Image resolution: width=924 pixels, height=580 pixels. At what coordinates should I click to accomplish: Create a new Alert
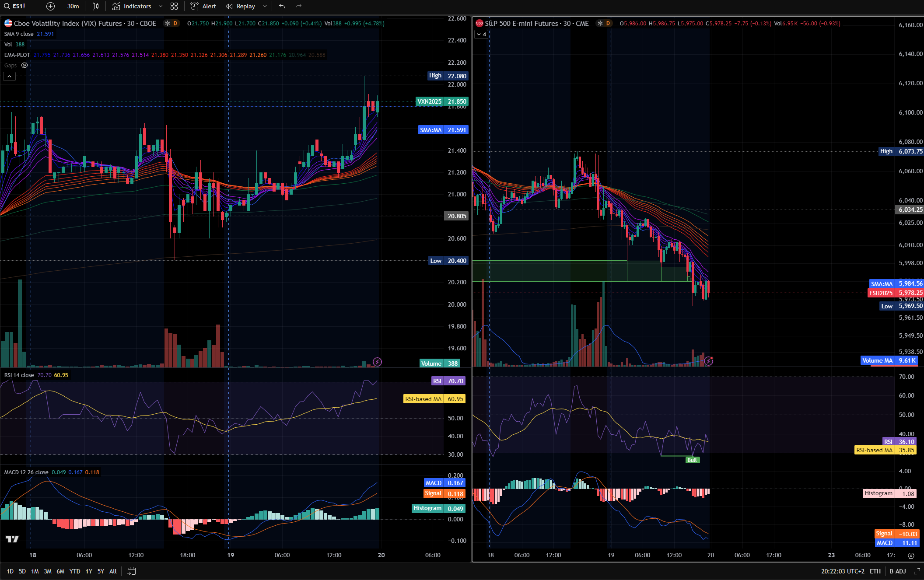coord(203,6)
